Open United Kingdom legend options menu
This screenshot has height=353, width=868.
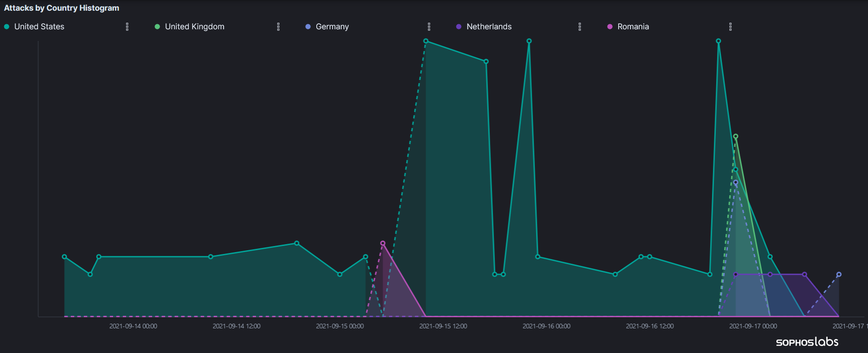[278, 27]
